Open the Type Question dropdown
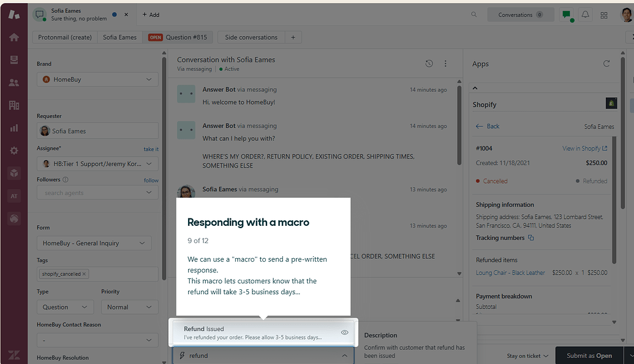Screen dimensions: 634x364 pyautogui.click(x=65, y=307)
